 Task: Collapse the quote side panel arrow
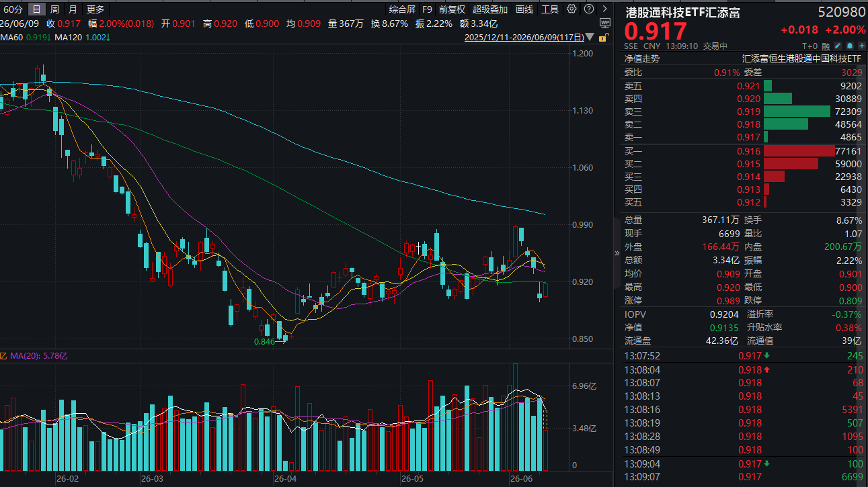617,253
